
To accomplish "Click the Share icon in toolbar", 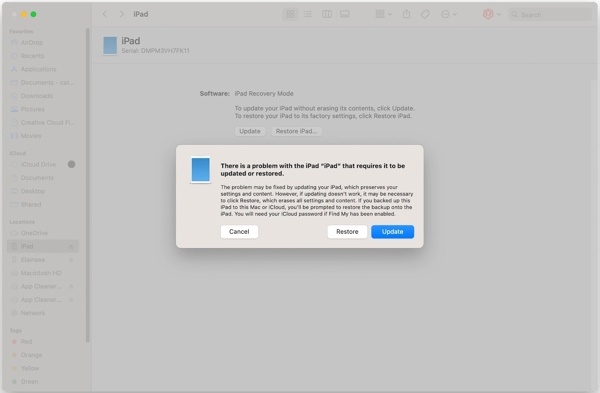I will tap(406, 14).
